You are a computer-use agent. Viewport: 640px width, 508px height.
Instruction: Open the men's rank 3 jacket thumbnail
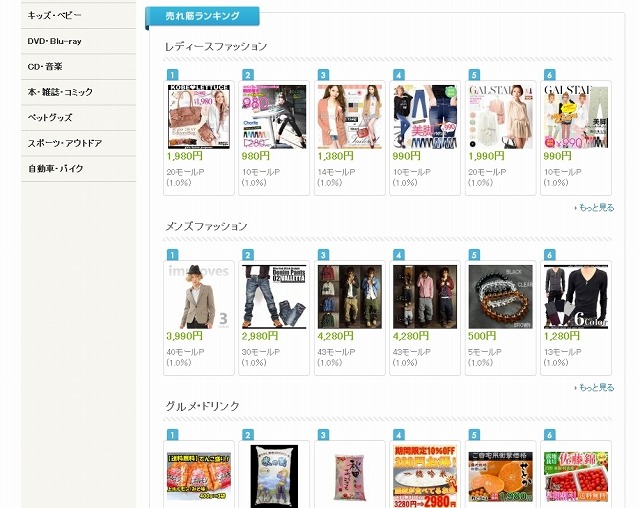(x=350, y=297)
